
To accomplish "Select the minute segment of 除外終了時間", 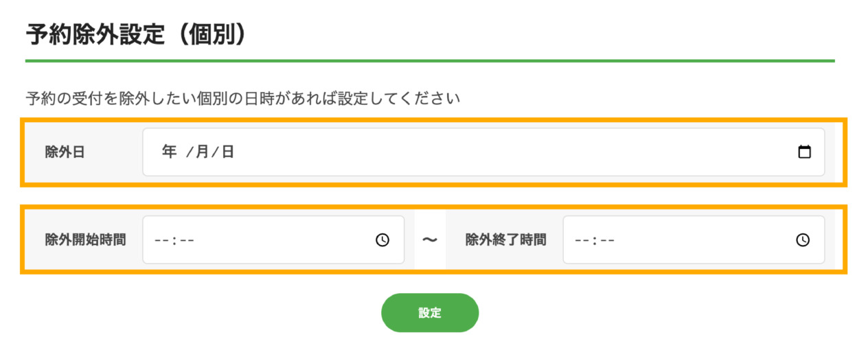I will (607, 240).
